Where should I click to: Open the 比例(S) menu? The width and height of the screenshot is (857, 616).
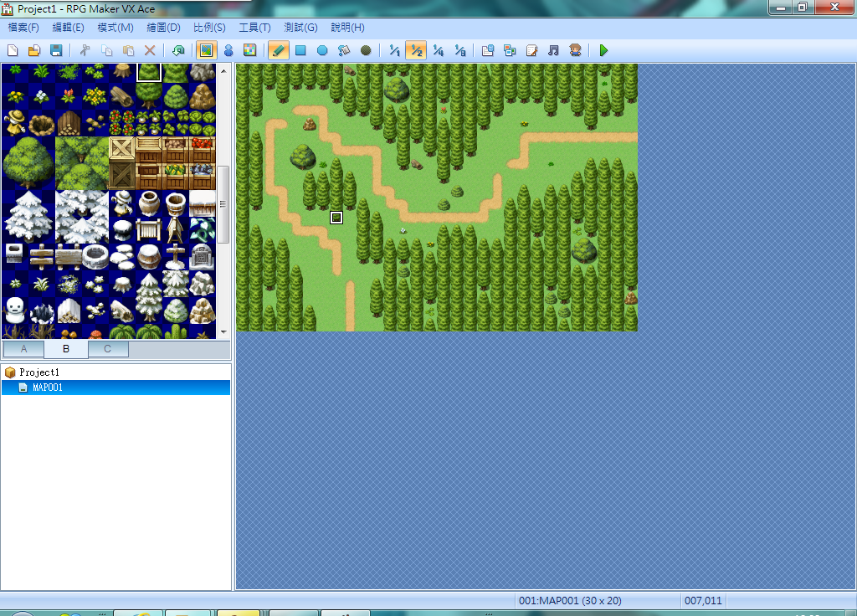[209, 28]
